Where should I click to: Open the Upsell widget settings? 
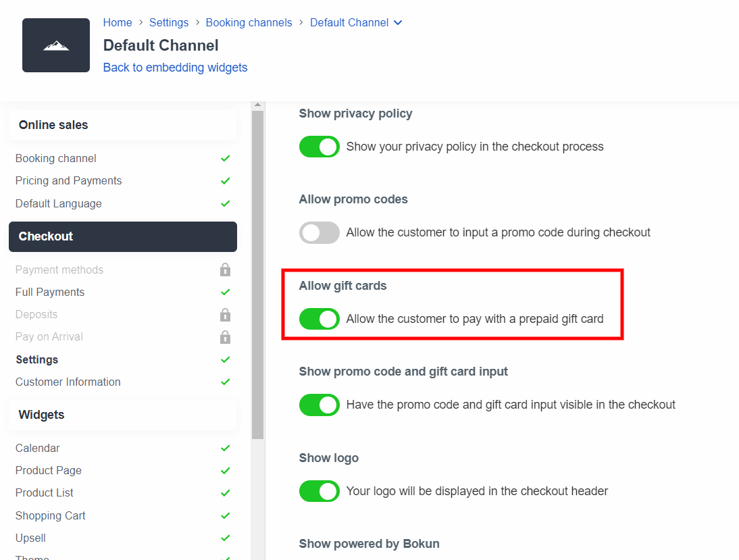coord(30,538)
